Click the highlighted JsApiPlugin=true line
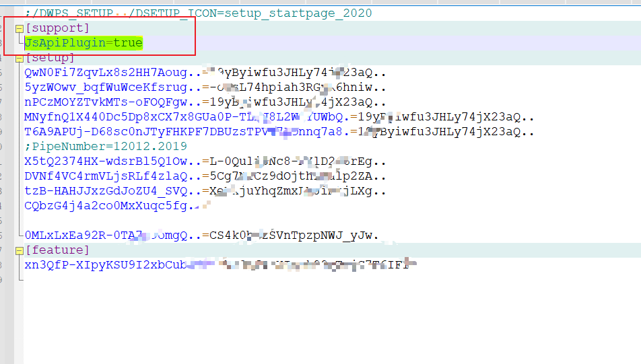The width and height of the screenshot is (641, 364). (x=83, y=43)
